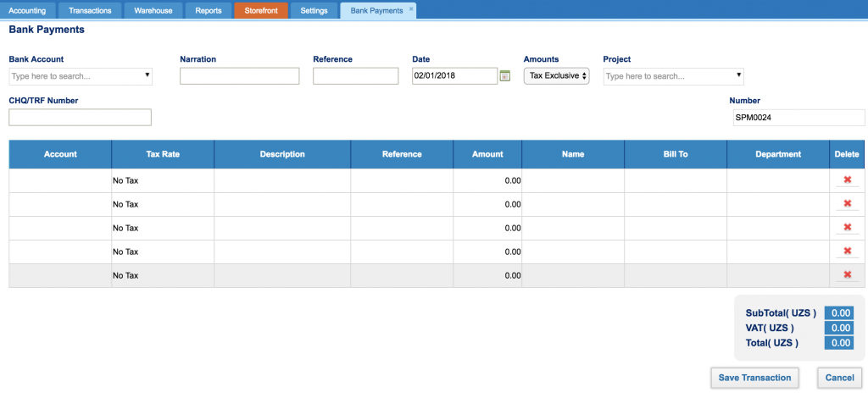
Task: Click No Tax in the first row
Action: pos(125,180)
